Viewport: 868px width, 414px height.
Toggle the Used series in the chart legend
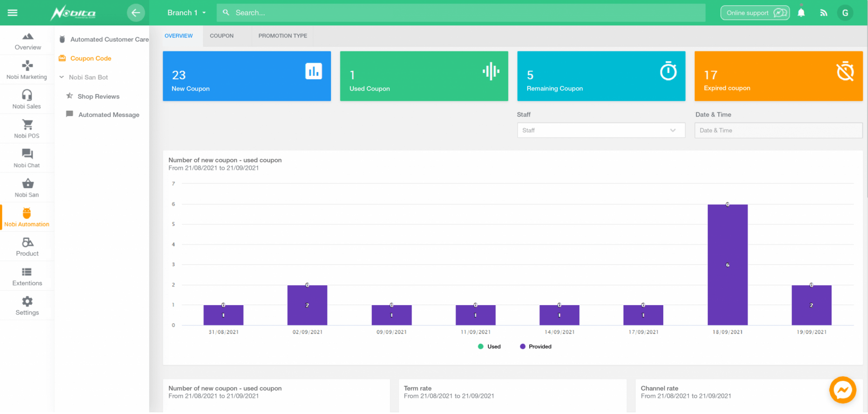(489, 346)
